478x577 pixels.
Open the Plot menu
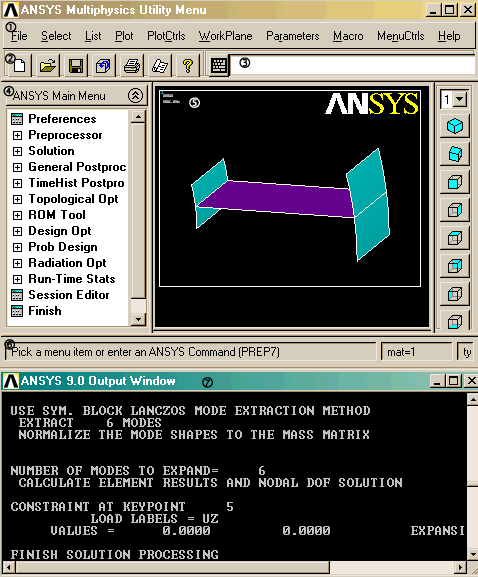click(x=124, y=36)
